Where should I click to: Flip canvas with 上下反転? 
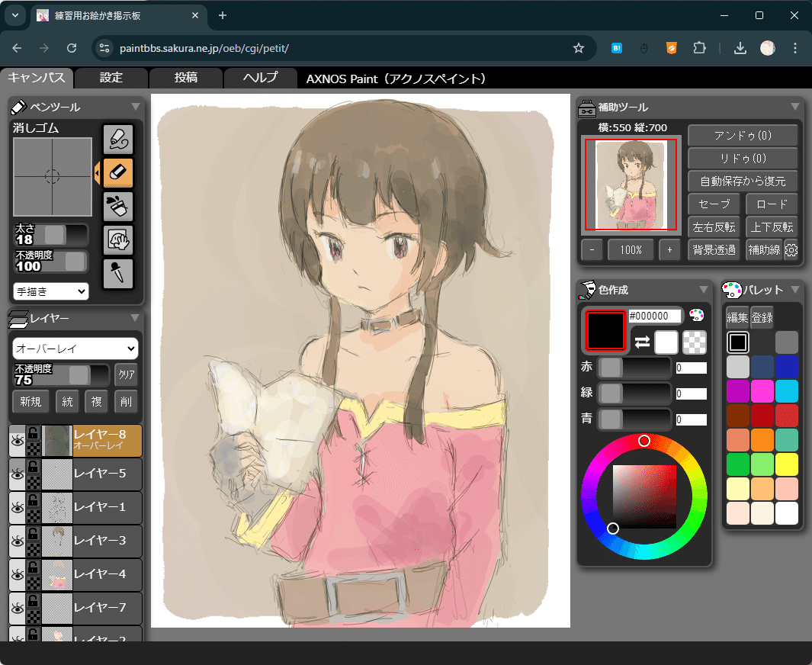click(772, 226)
